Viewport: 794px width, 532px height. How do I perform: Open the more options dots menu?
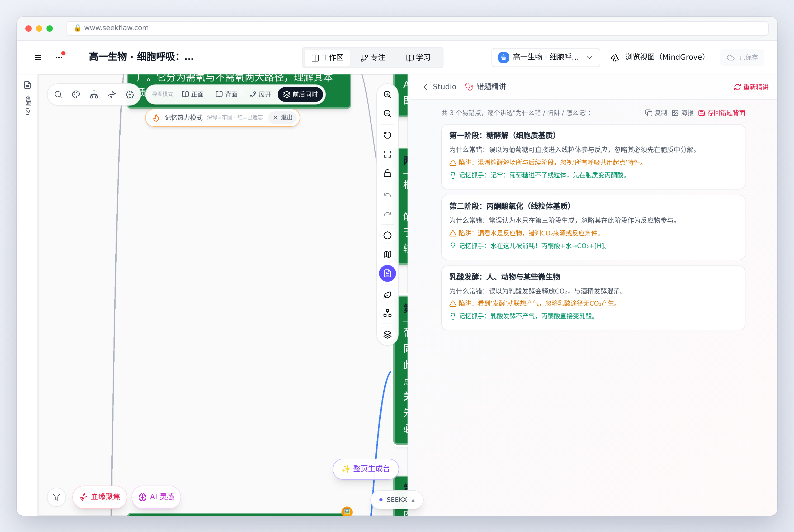point(59,57)
